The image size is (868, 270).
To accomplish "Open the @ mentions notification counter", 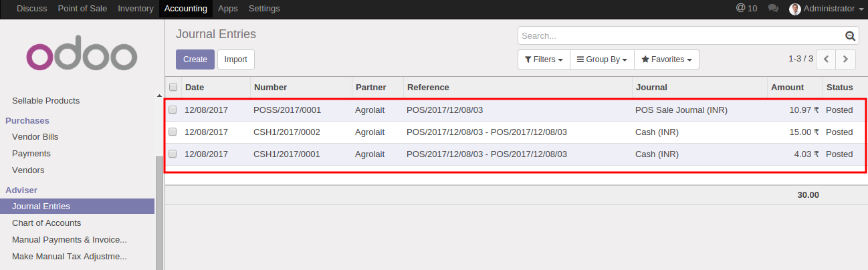I will click(x=746, y=9).
